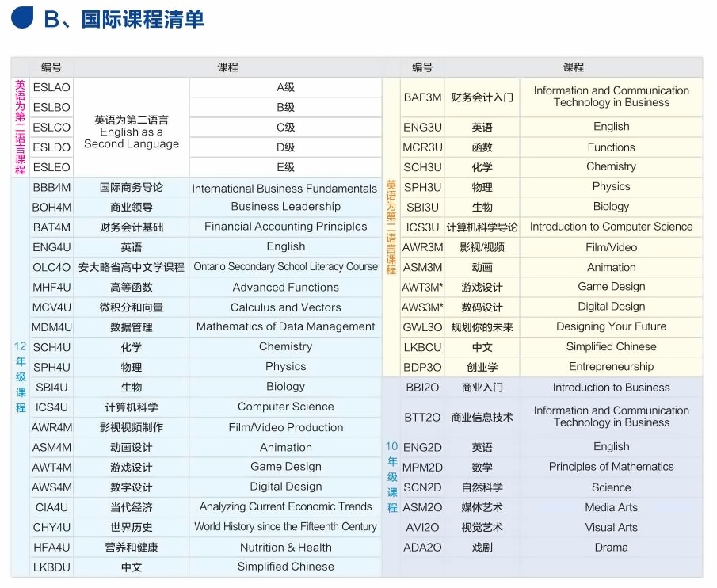The height and width of the screenshot is (588, 717).
Task: Click "Introduction to Business"
Action: pos(612,388)
